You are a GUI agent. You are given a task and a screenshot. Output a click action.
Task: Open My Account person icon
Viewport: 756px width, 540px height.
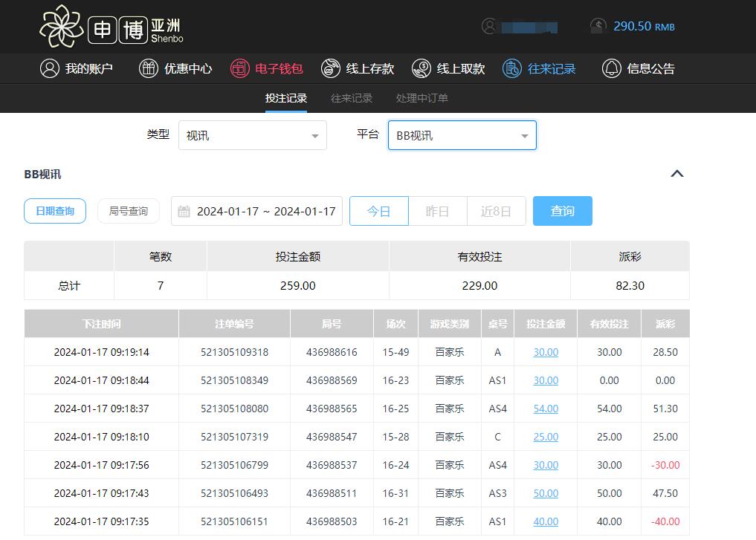pyautogui.click(x=50, y=68)
